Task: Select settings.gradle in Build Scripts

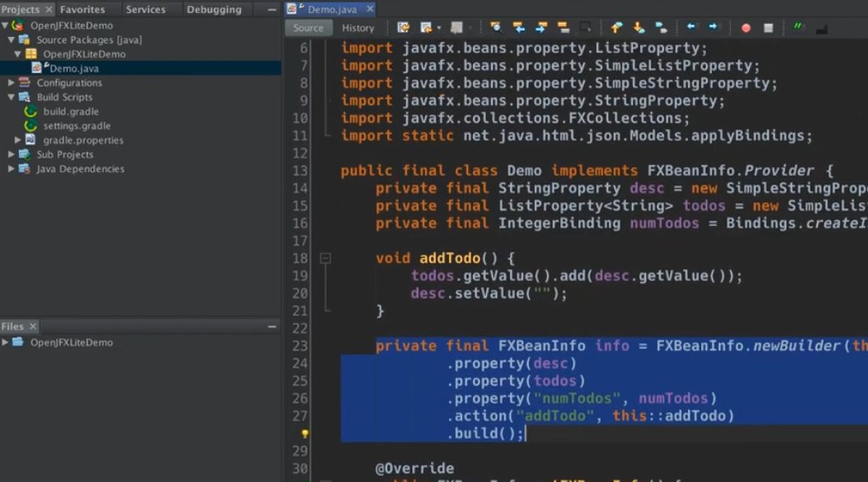Action: (77, 126)
